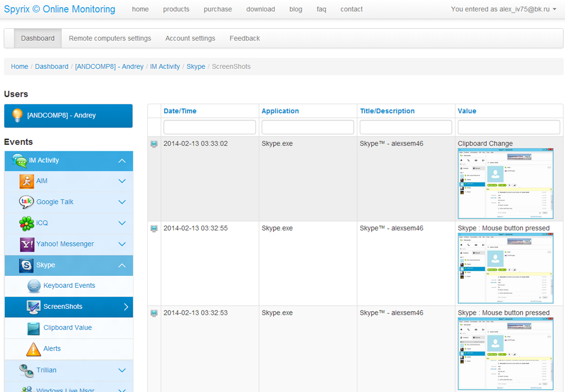Image resolution: width=565 pixels, height=392 pixels.
Task: Click the ICQ flower icon
Action: click(x=26, y=223)
